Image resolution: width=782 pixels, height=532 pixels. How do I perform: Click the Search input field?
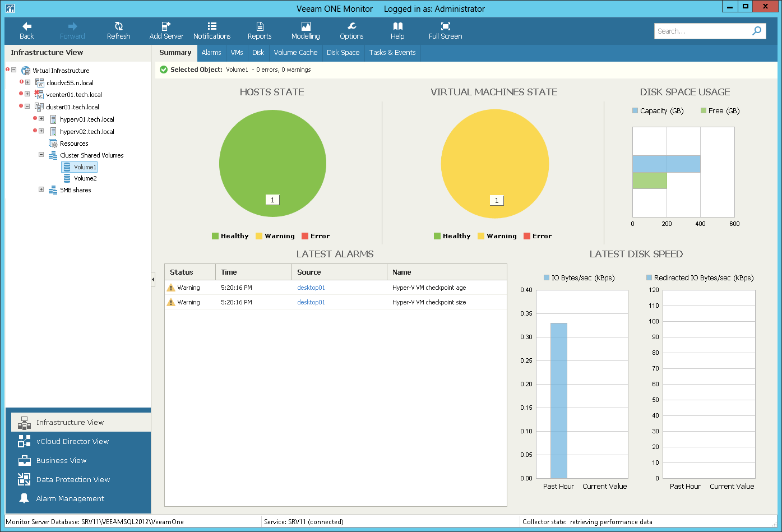[702, 31]
